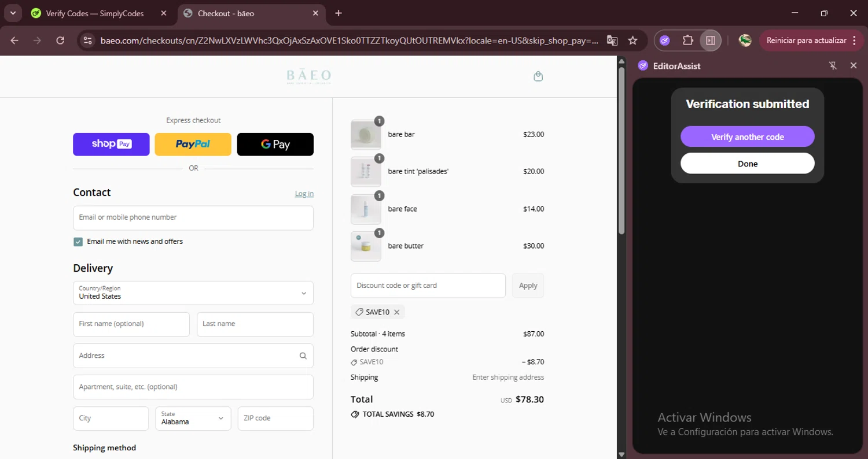Open the EditorAssist extension icon in toolbar
The height and width of the screenshot is (459, 868).
tap(665, 40)
